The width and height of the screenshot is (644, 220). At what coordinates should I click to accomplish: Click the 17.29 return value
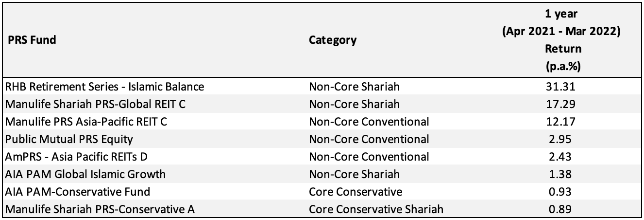coord(563,104)
